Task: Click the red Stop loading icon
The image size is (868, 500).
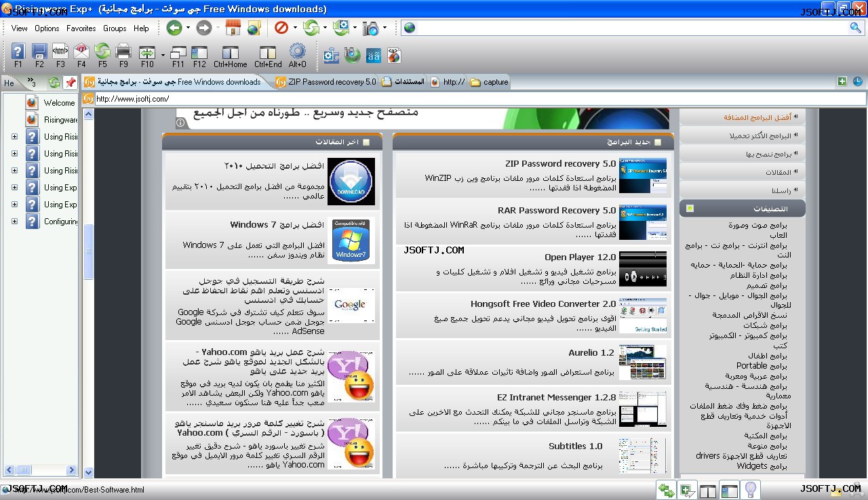Action: (281, 28)
